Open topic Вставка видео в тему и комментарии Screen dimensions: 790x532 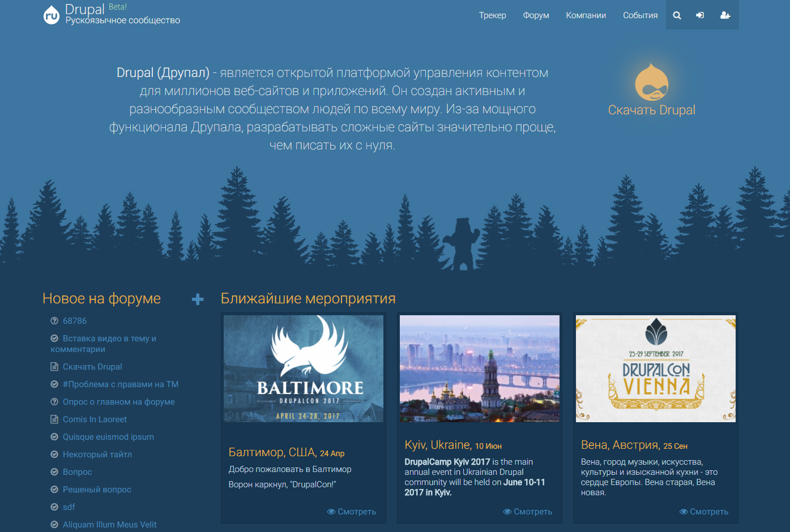tap(104, 344)
